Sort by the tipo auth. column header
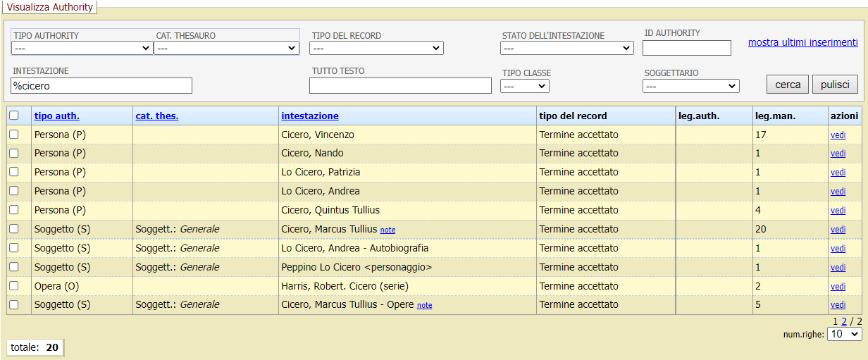The width and height of the screenshot is (868, 360). [x=56, y=116]
